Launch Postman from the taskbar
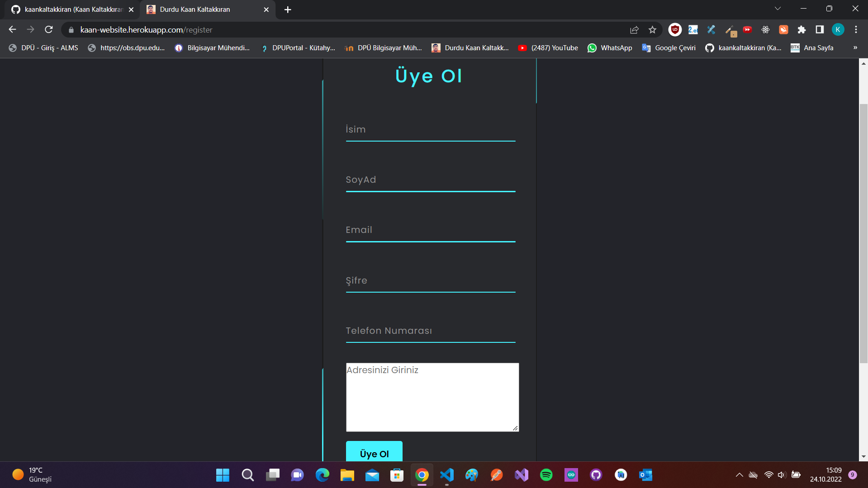The width and height of the screenshot is (868, 488). pos(496,475)
